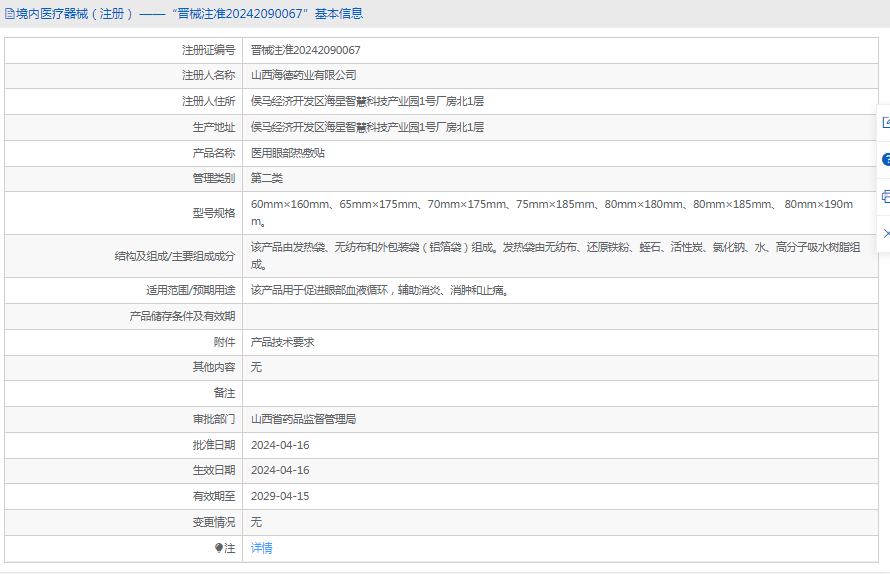Click the 第二类 management category value
The width and height of the screenshot is (890, 574).
click(x=266, y=178)
